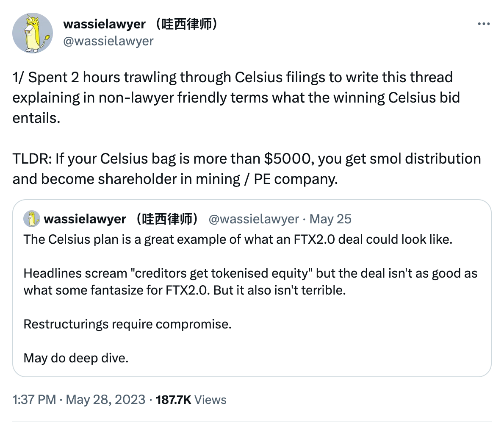Click the Views label beside the count
504x423 pixels.
point(211,400)
